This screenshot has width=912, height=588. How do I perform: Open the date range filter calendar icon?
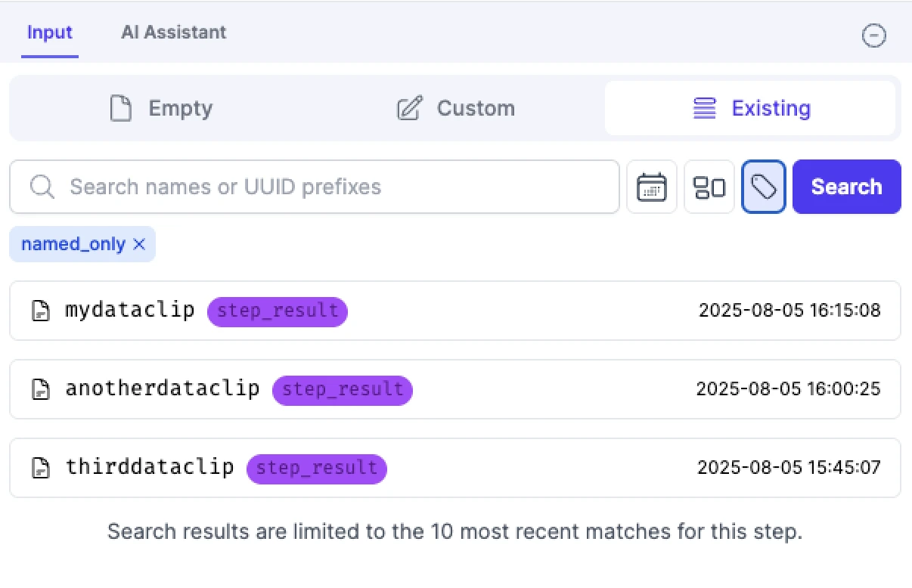[652, 187]
